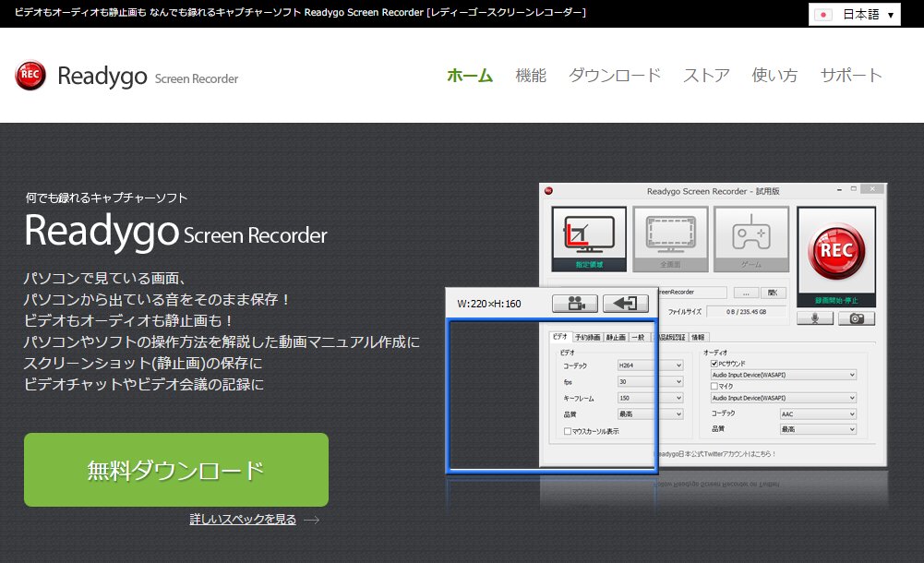The height and width of the screenshot is (563, 924).
Task: Click the 録画開始-停止 label under REC
Action: (x=836, y=300)
